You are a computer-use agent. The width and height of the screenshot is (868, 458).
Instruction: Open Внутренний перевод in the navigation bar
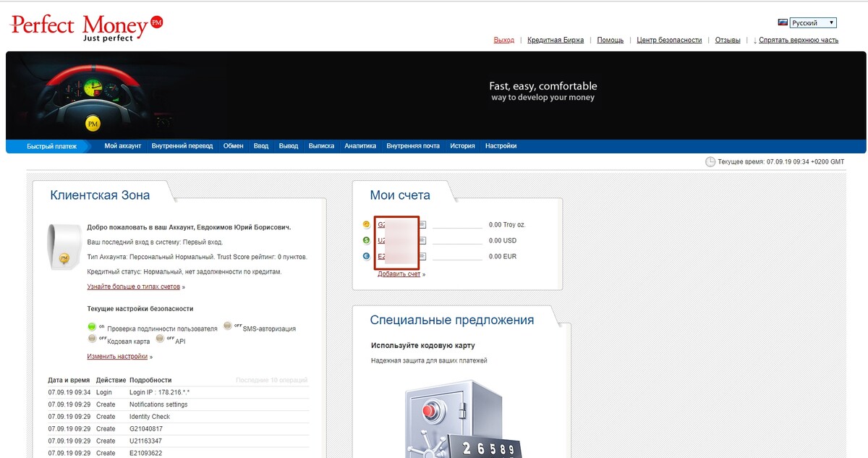182,146
